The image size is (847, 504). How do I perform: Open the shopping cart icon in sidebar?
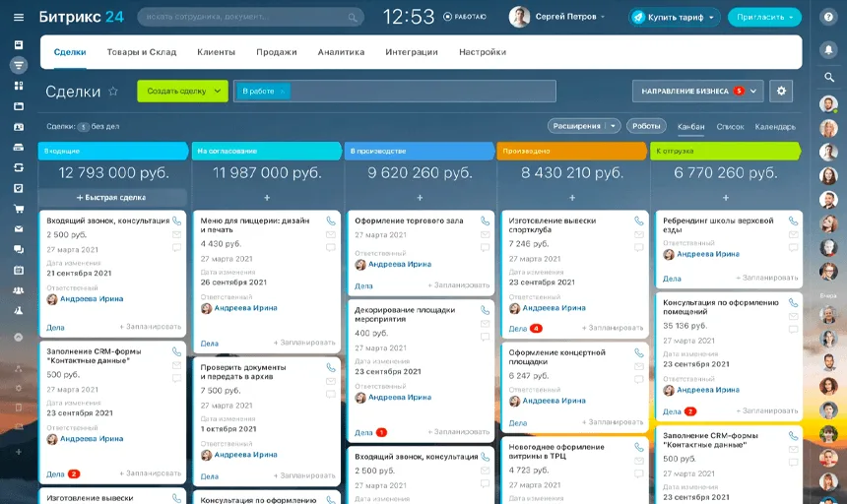(19, 209)
